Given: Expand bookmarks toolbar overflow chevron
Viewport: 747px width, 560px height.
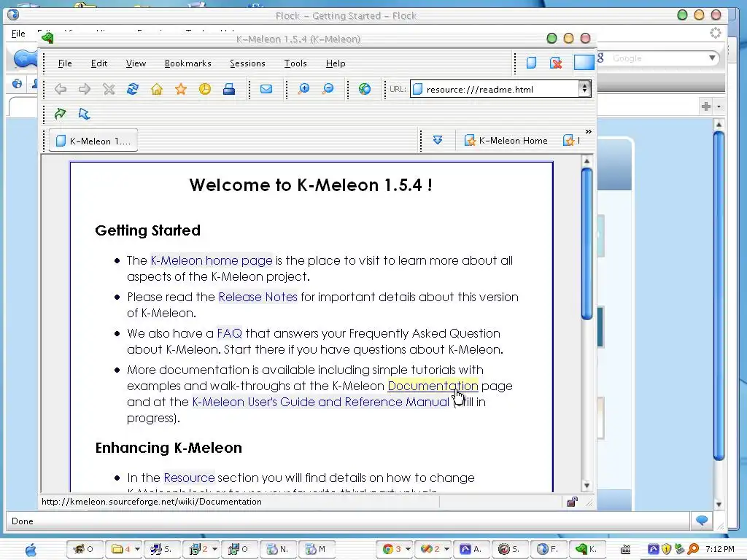Looking at the screenshot, I should click(589, 132).
